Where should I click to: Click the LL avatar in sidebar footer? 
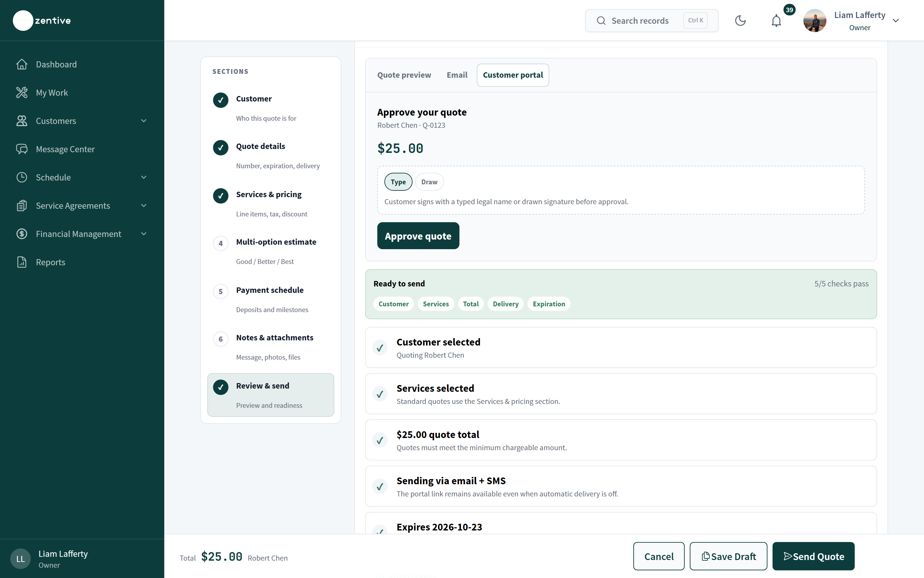(20, 559)
